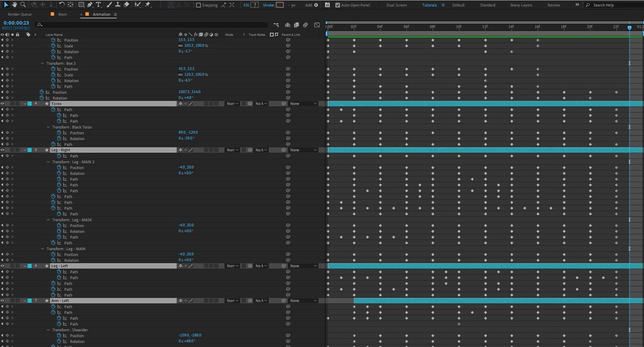This screenshot has height=347, width=644.
Task: Switch to Dual Screen workspace
Action: (x=397, y=5)
